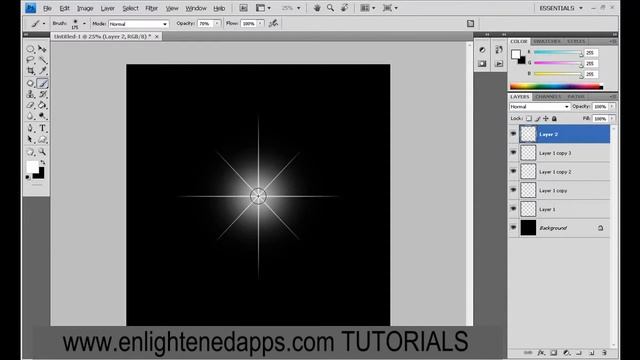Select the Healing Brush tool
640x360 pixels.
(30, 83)
